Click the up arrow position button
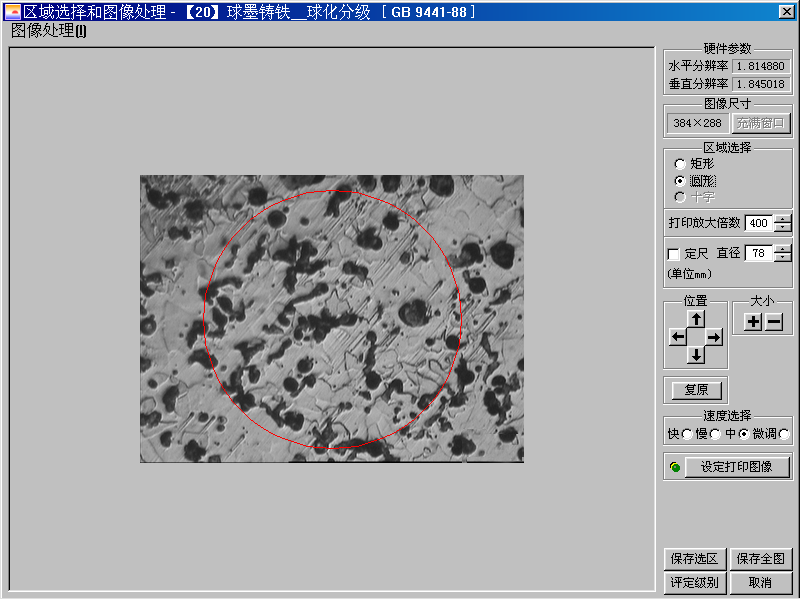 pos(697,319)
